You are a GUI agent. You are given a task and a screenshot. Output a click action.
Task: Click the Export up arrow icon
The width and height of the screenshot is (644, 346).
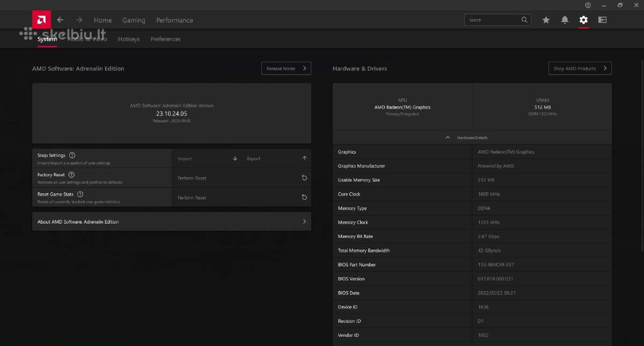click(304, 158)
